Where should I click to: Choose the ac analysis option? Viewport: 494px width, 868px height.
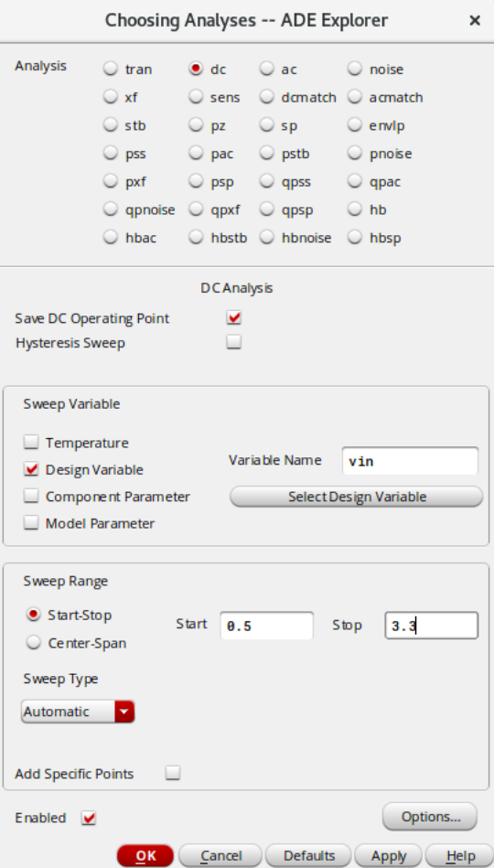tap(267, 69)
